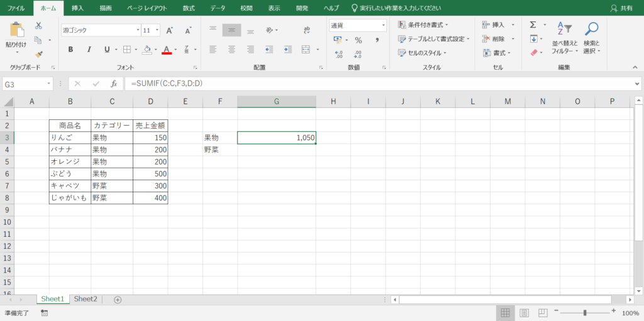Click the Decrease Indent icon

click(x=269, y=49)
